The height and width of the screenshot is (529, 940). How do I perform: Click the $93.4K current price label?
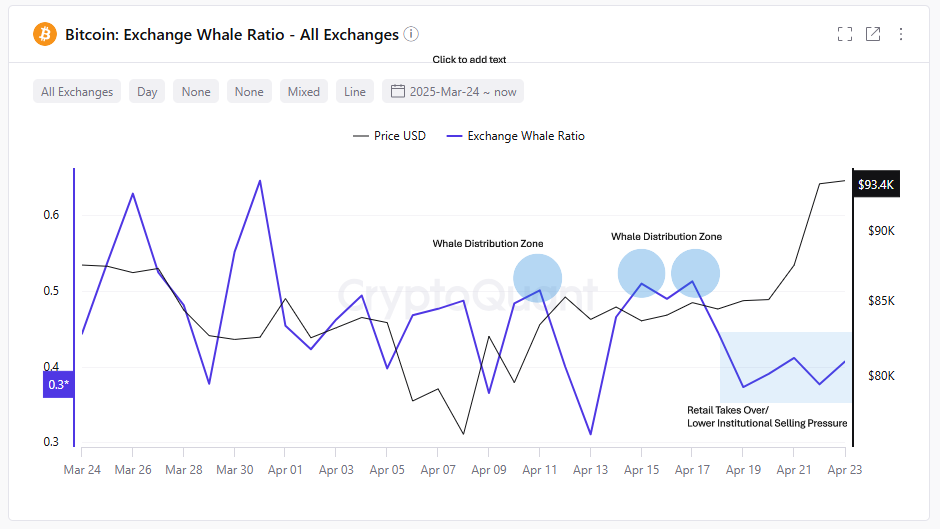tap(876, 185)
